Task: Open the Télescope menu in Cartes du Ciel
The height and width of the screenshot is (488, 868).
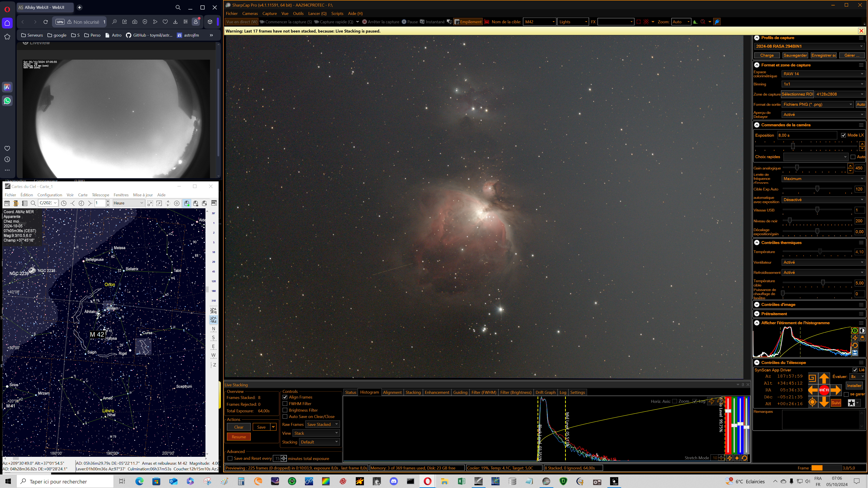Action: point(100,195)
